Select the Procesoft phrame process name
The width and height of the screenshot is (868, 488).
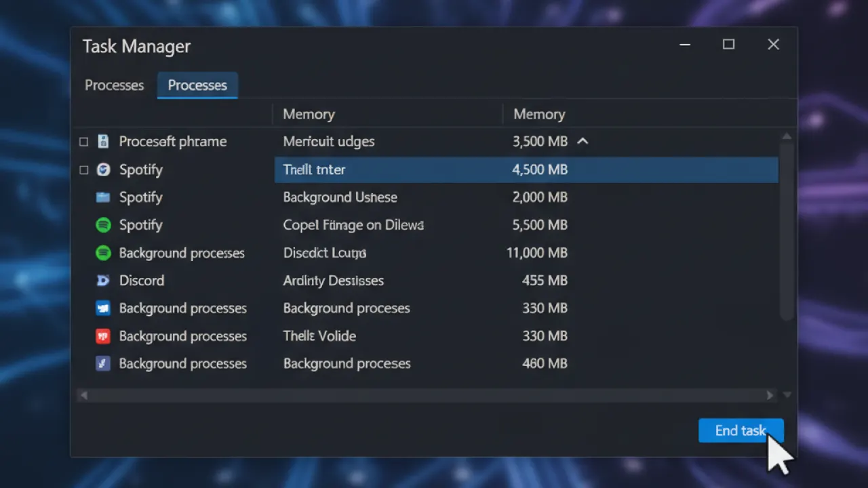point(173,142)
